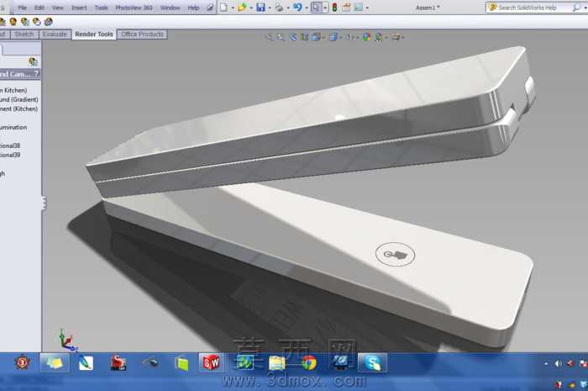This screenshot has width=588, height=391.
Task: Click the Apply Scene icon
Action: (378, 37)
